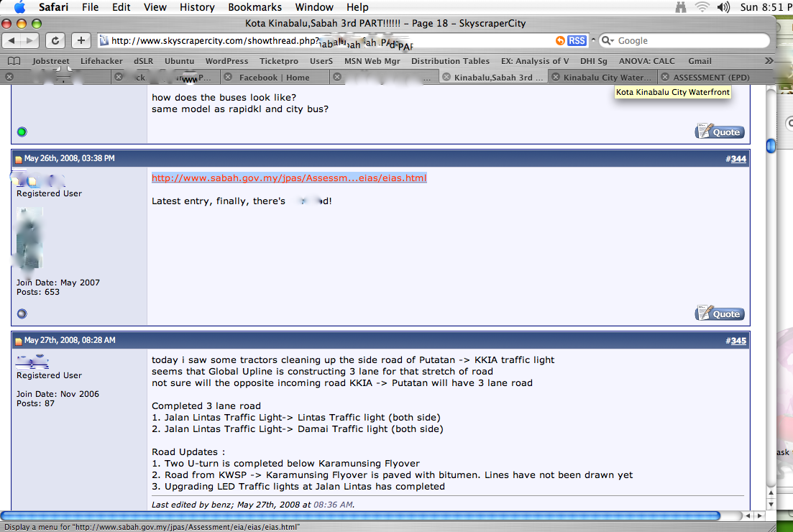Go back using the back arrow
The width and height of the screenshot is (793, 532).
pos(14,41)
